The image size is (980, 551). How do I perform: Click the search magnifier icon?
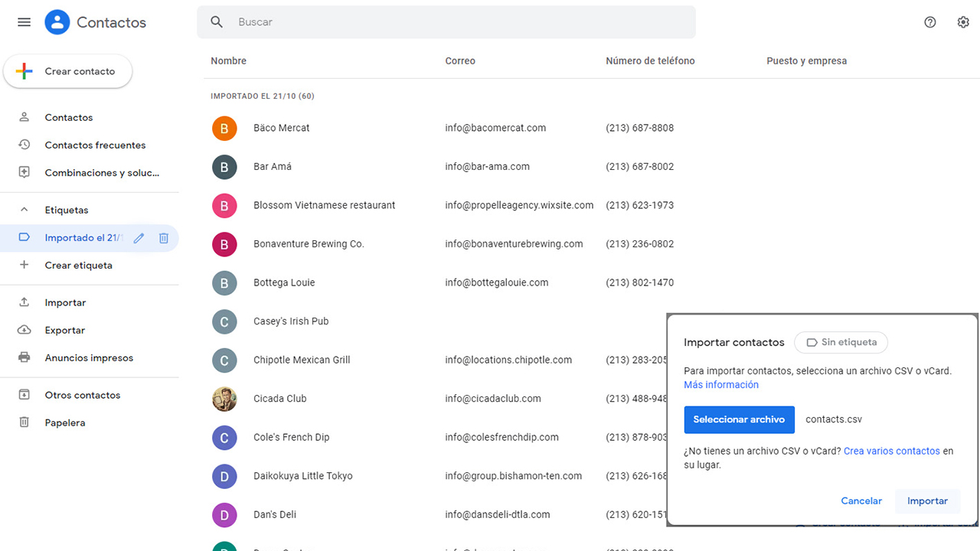[217, 22]
